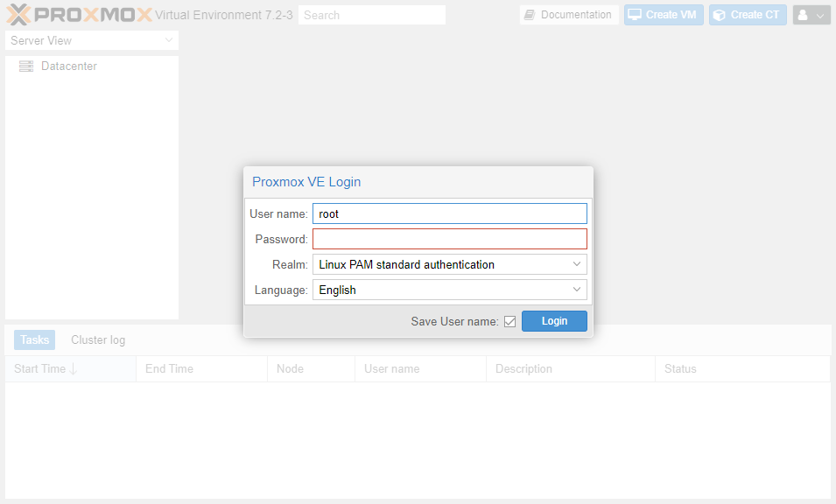Switch to the Tasks tab
The image size is (836, 504).
[33, 339]
